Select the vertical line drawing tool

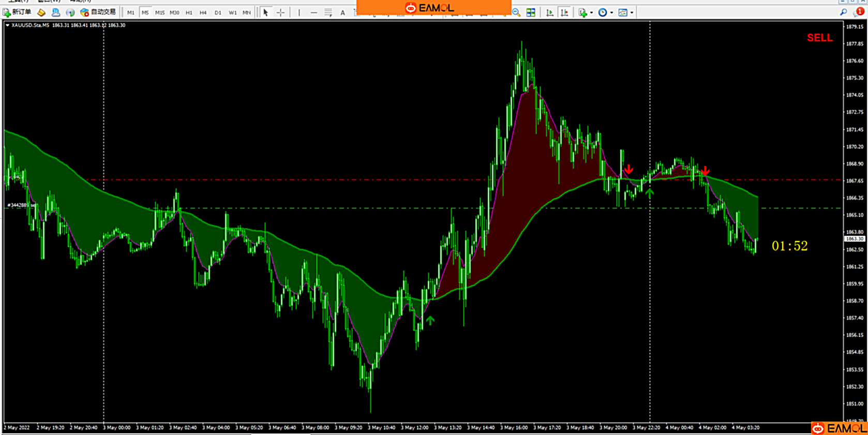pos(299,12)
